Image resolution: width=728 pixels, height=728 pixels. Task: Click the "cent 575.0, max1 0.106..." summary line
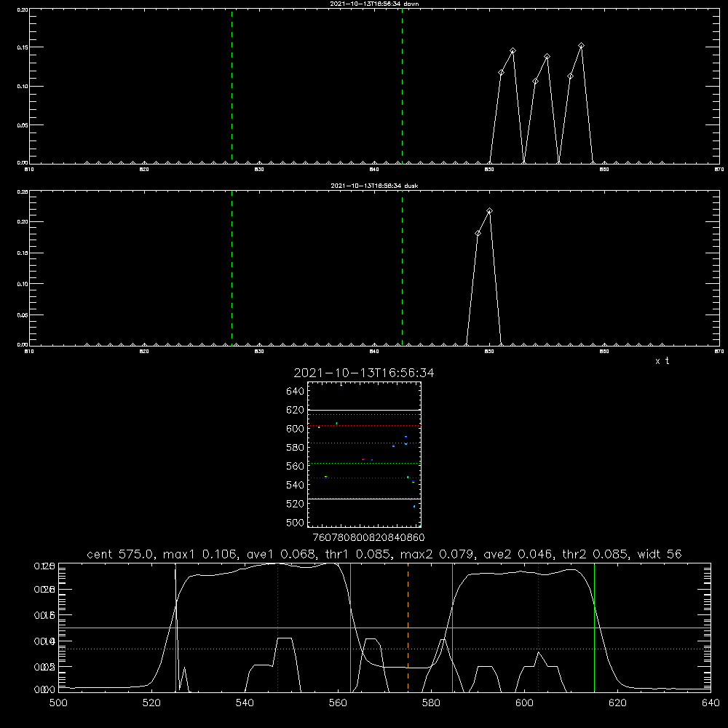(384, 554)
